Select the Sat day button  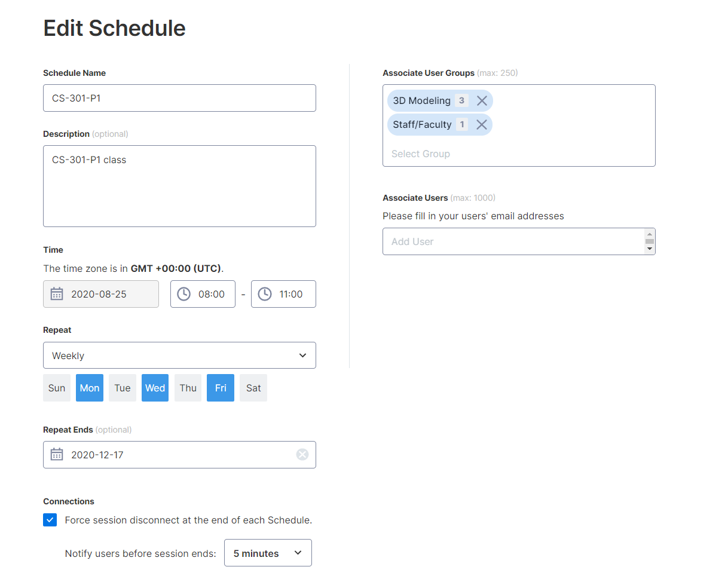click(x=253, y=388)
